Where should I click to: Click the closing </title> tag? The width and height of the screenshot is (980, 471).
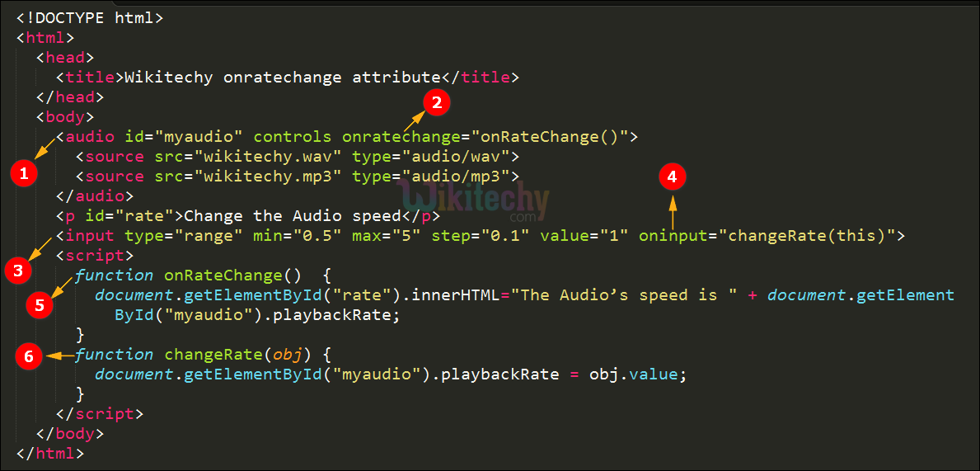click(x=480, y=78)
